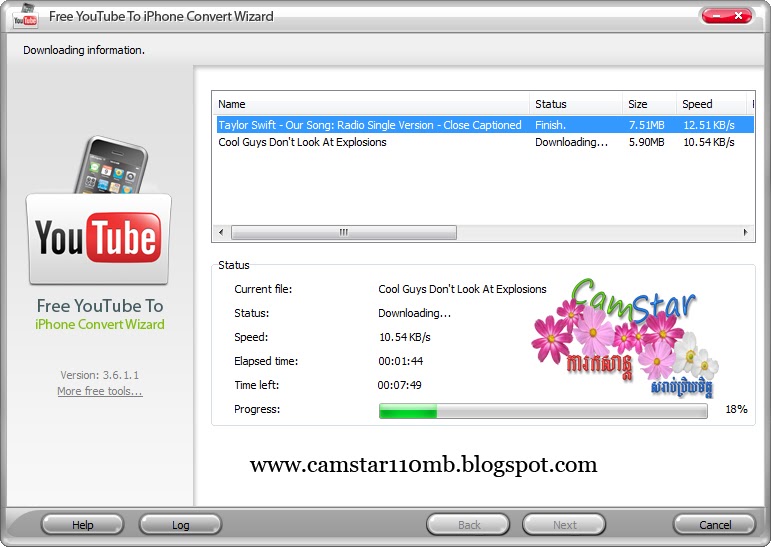This screenshot has height=547, width=771.
Task: Select Cool Guys Don't Look At Explosions row
Action: pos(484,142)
